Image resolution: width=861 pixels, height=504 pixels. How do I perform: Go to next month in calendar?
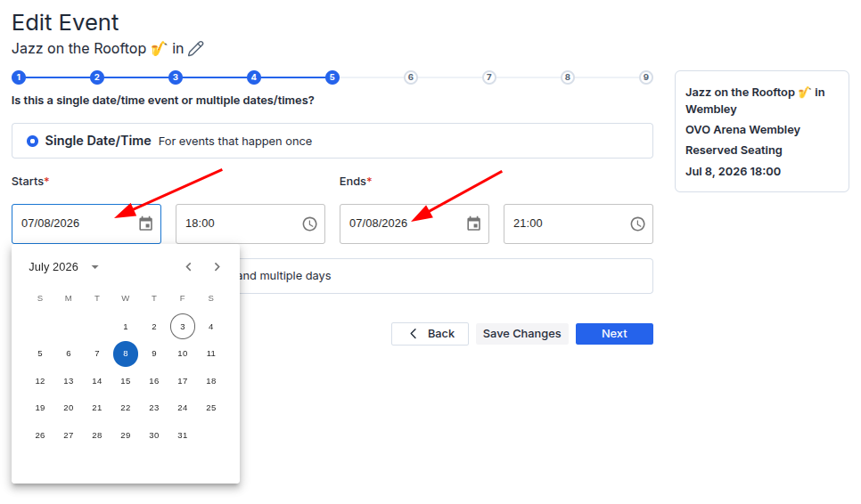click(217, 267)
